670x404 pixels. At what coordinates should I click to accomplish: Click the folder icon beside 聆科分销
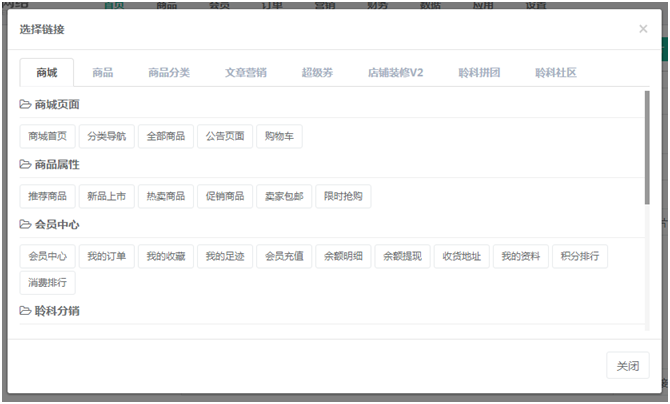click(x=25, y=311)
